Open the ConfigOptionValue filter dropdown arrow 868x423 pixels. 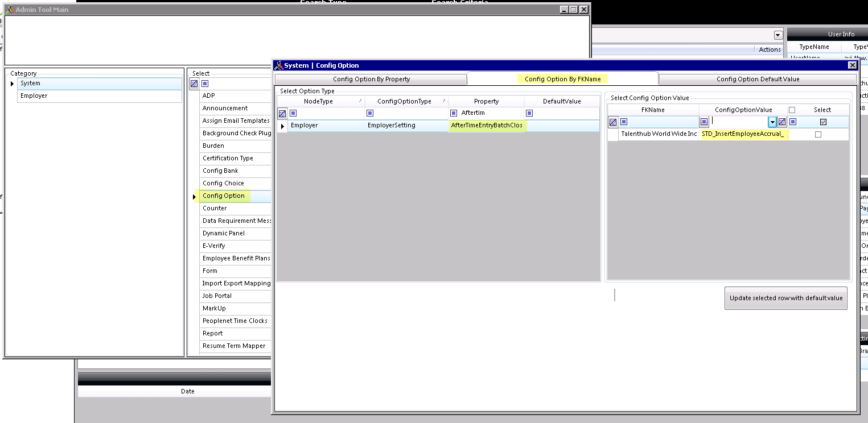(x=772, y=122)
